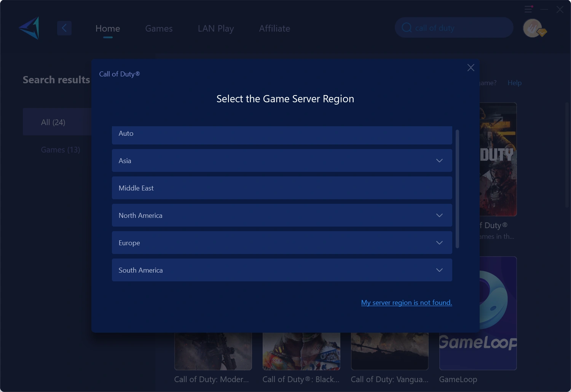Close the application window
The width and height of the screenshot is (571, 392).
point(560,10)
